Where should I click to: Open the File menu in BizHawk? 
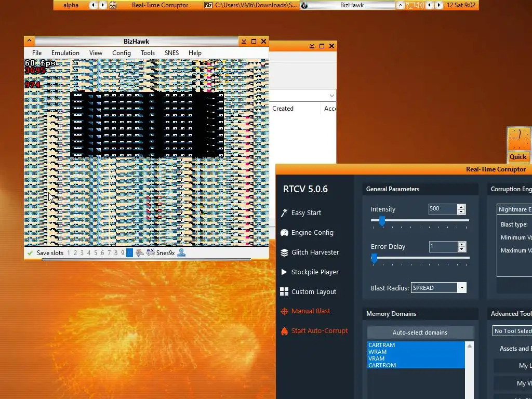coord(37,53)
